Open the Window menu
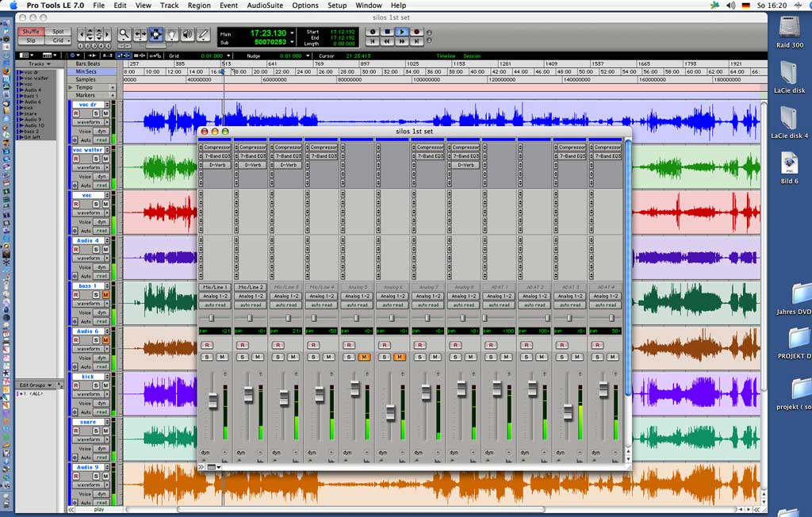 (369, 6)
